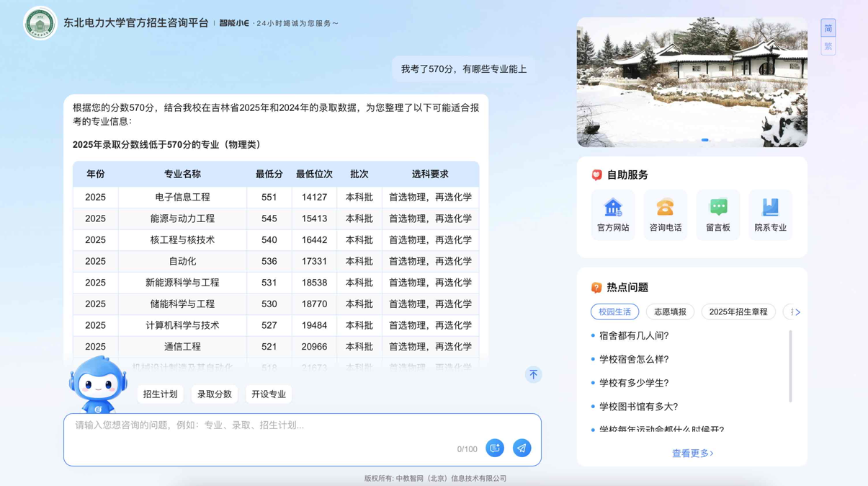Click the 咨询电话 telephone icon
868x486 pixels.
[665, 208]
